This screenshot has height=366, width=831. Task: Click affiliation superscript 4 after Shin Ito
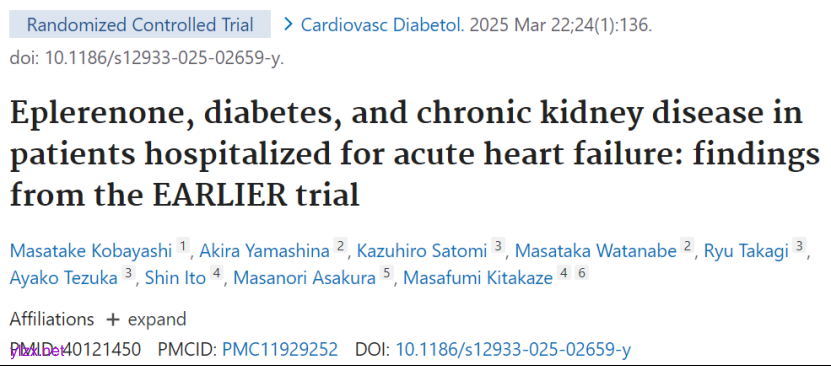[216, 273]
